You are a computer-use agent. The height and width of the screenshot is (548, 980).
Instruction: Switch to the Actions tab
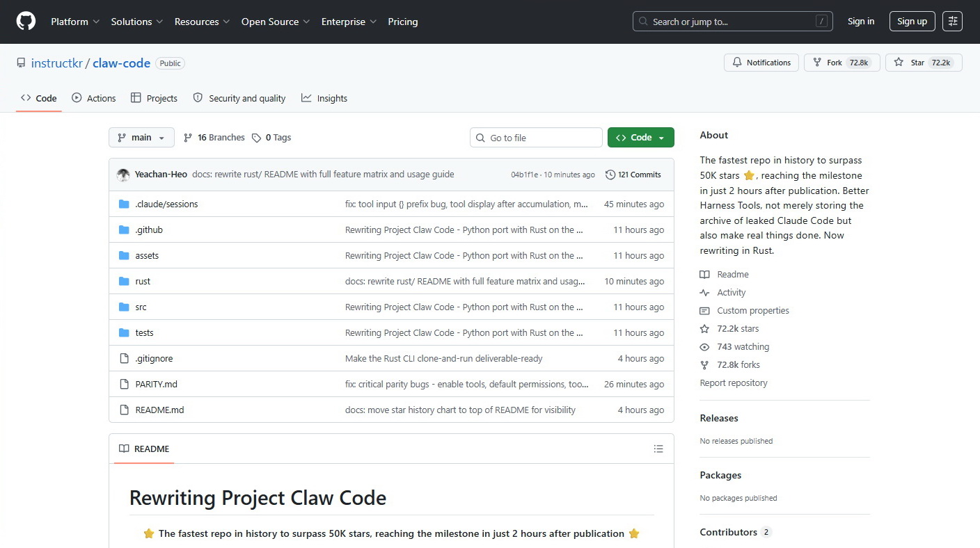pos(94,99)
